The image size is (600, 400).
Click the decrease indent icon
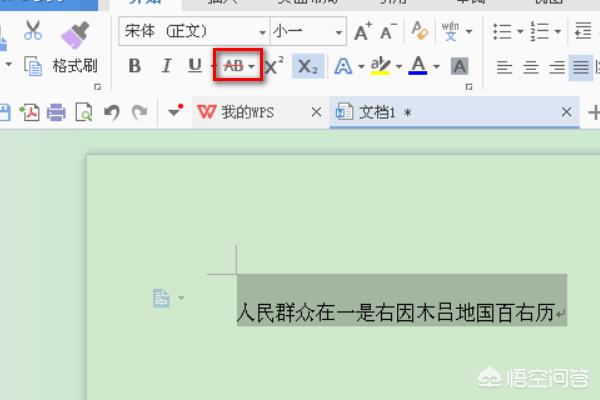tap(583, 31)
